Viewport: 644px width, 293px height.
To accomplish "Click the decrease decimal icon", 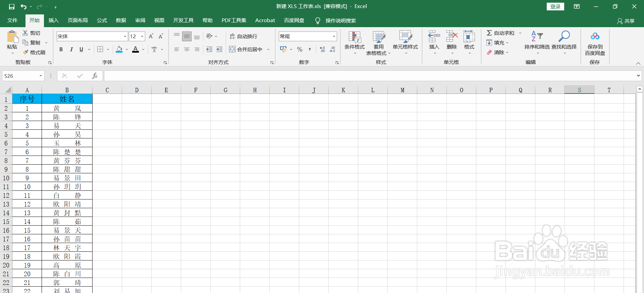I will coord(332,49).
